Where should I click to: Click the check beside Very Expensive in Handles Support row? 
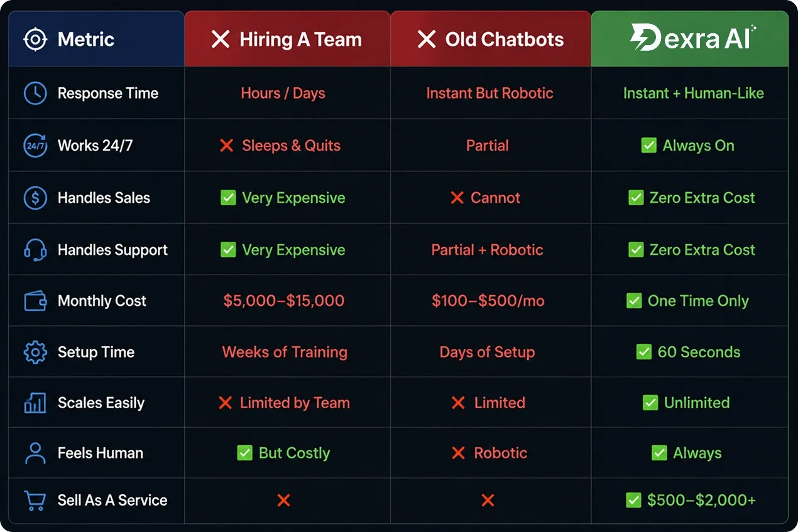(228, 250)
